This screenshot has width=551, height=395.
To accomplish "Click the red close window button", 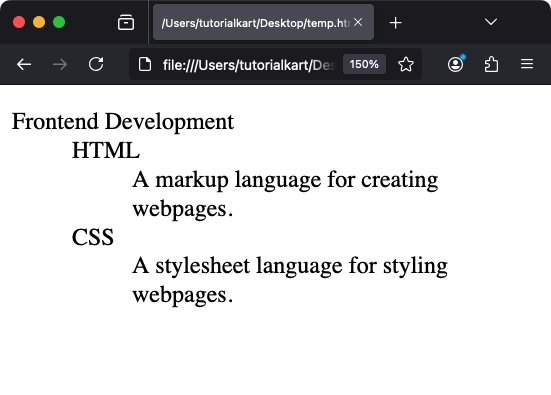I will coord(19,22).
